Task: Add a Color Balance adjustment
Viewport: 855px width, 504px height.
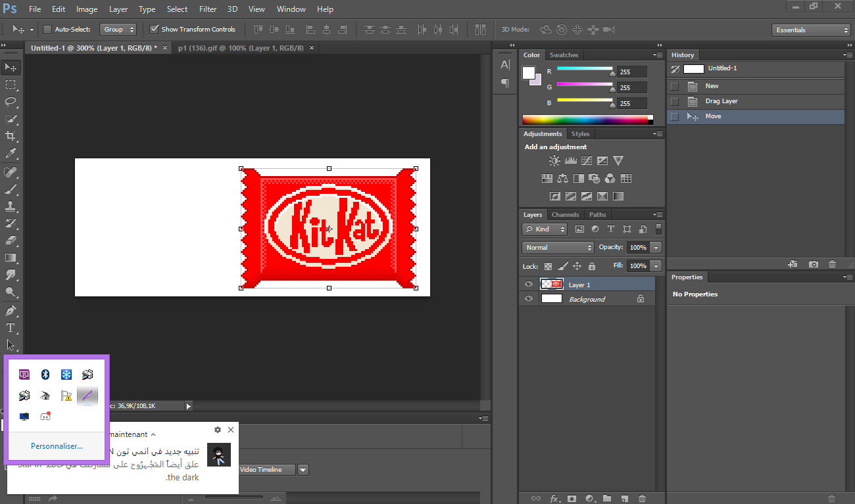Action: pyautogui.click(x=562, y=178)
